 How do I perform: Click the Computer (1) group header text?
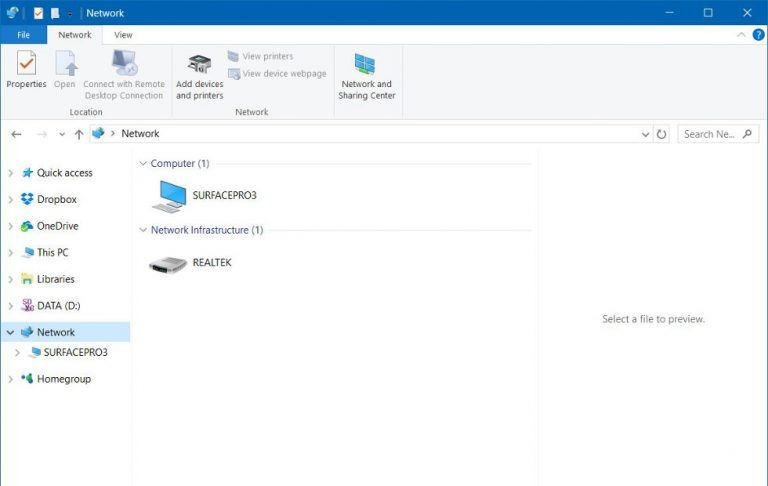pos(180,163)
